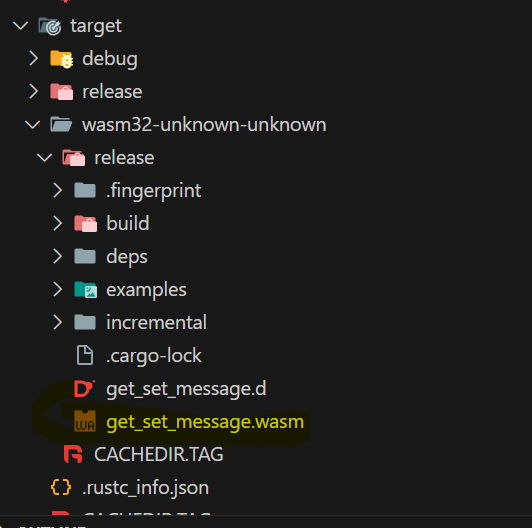Open the .rustc_info.json file
Image resolution: width=532 pixels, height=528 pixels.
tap(145, 488)
